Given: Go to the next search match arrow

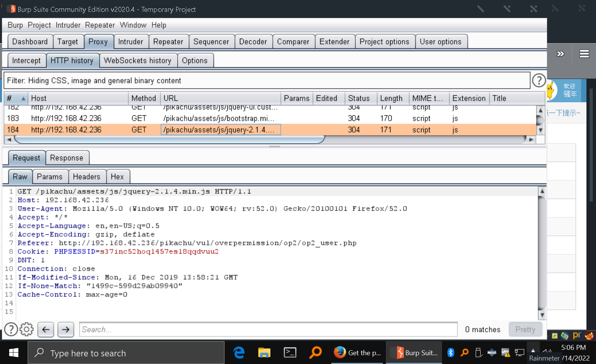Looking at the screenshot, I should point(66,329).
